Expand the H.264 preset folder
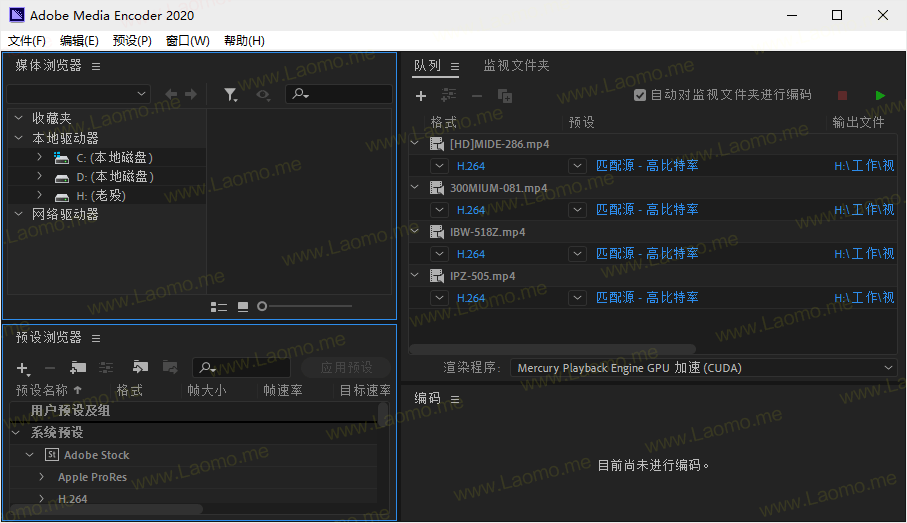The width and height of the screenshot is (907, 523). coord(42,498)
